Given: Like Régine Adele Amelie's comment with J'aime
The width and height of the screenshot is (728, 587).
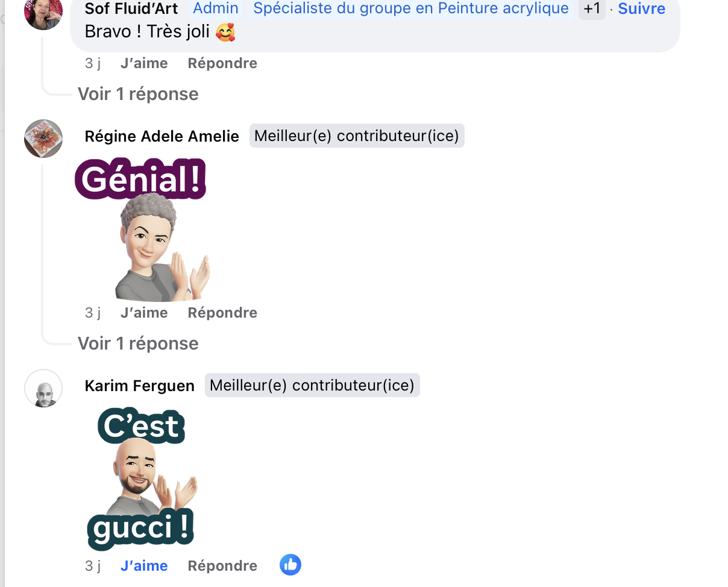Looking at the screenshot, I should (144, 313).
